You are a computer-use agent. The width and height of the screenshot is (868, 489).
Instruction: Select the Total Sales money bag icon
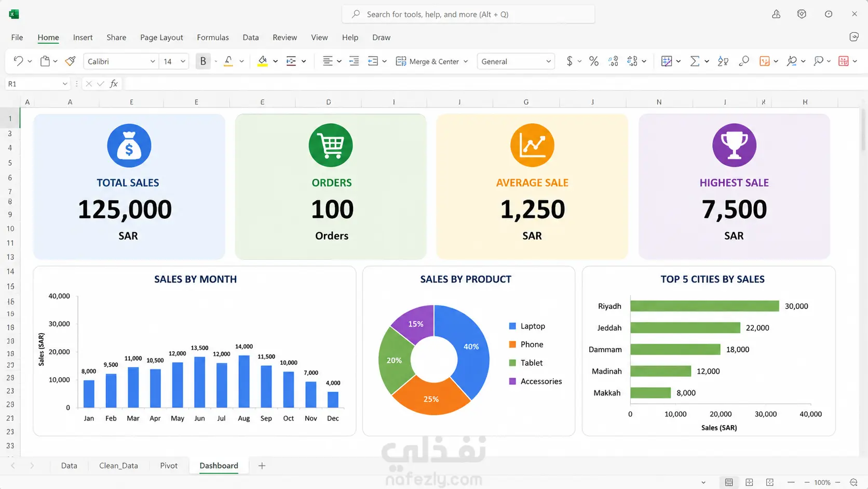point(129,146)
